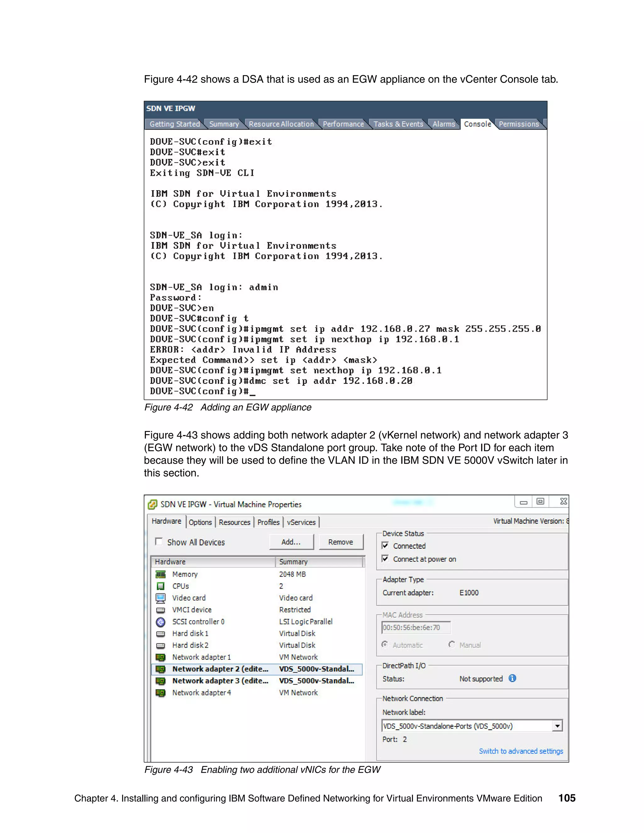This screenshot has height=833, width=644.
Task: Click Switch to advanced settings link
Action: pyautogui.click(x=521, y=751)
